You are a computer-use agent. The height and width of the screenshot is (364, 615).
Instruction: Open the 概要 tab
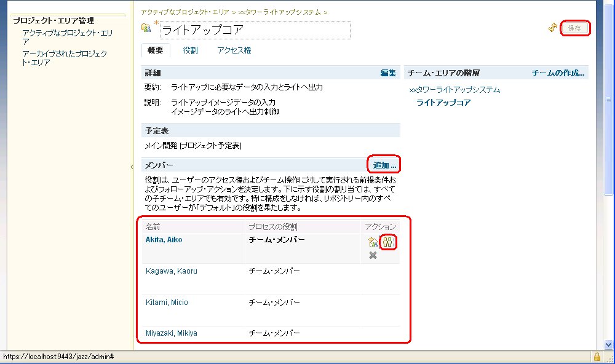[x=156, y=50]
